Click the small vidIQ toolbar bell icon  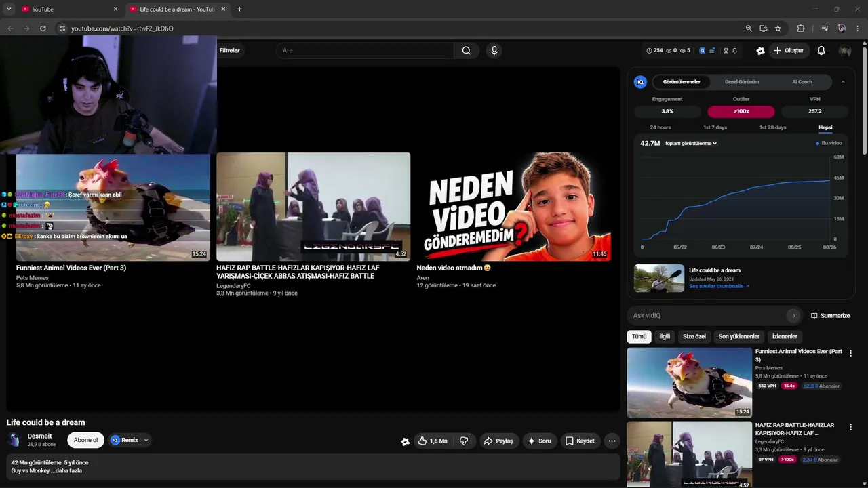tap(734, 50)
